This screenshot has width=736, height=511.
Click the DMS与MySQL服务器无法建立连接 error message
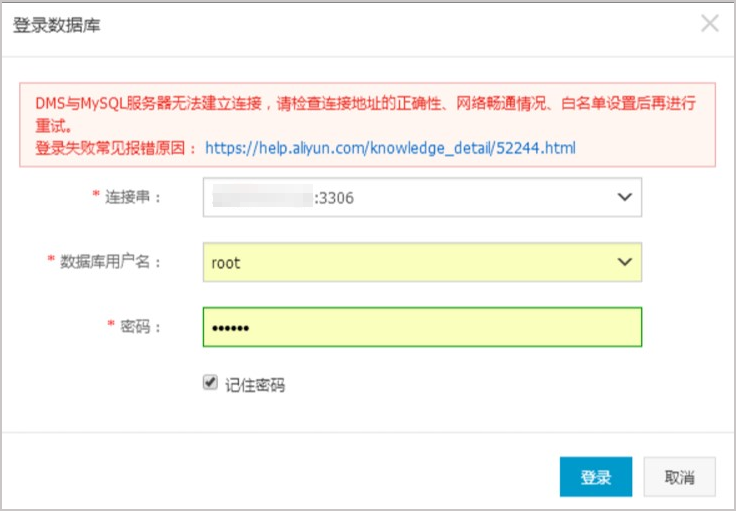(365, 114)
